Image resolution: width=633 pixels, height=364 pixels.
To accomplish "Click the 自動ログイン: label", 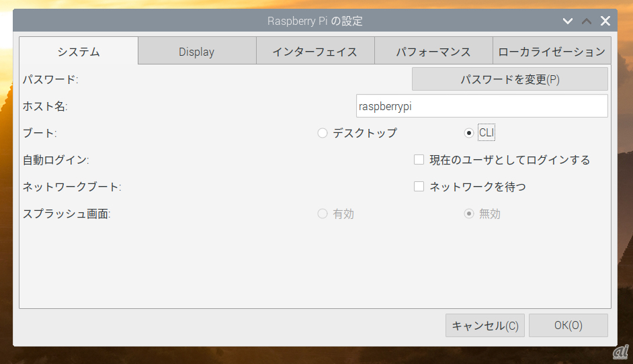I will click(56, 160).
